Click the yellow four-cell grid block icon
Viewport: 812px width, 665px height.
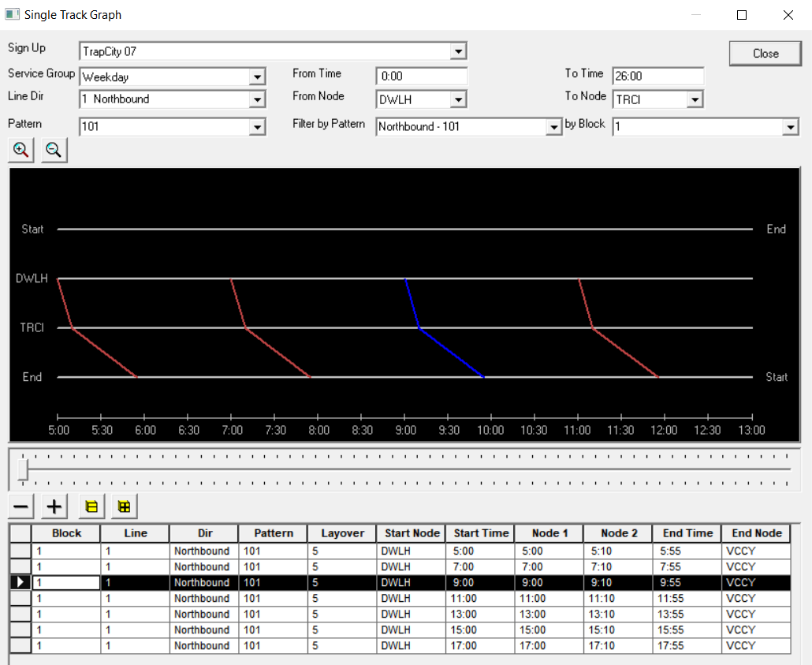click(x=124, y=506)
